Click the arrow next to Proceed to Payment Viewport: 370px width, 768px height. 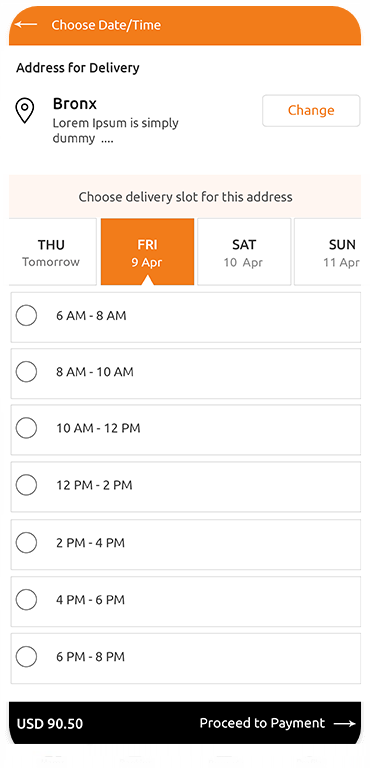click(345, 723)
